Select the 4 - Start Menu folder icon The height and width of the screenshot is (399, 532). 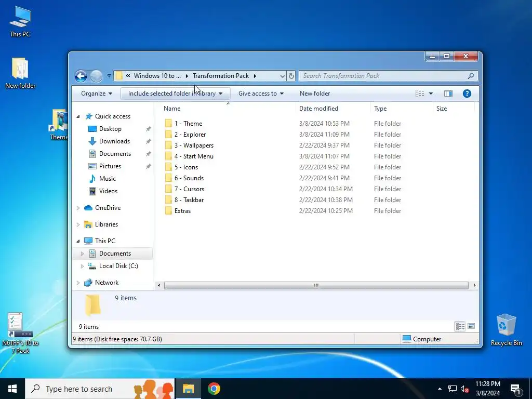tap(168, 156)
